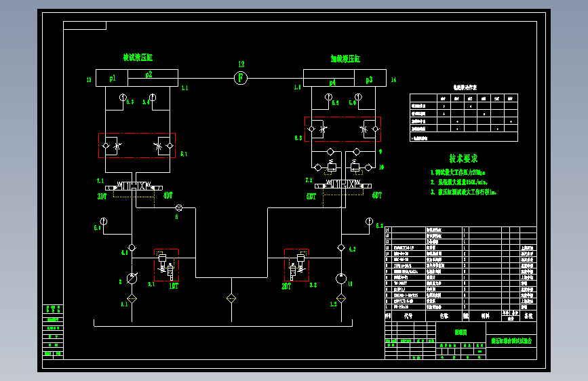Click the filter diamond symbol labeled 1.2
Viewport: 588px width, 381px height.
tap(341, 298)
